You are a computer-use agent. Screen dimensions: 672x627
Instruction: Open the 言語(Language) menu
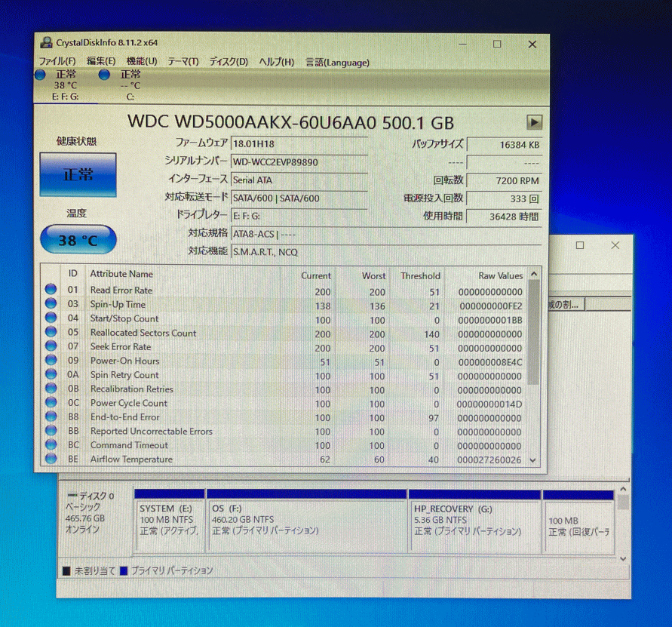point(337,62)
